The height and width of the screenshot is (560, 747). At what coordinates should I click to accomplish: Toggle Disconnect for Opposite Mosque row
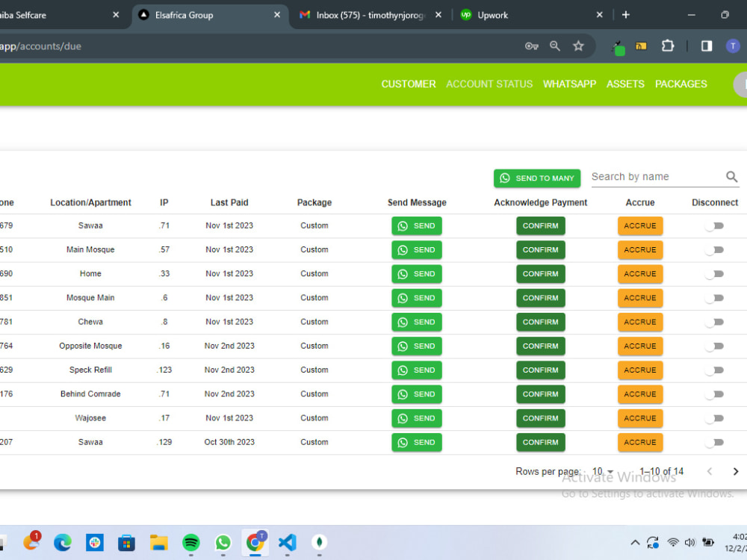coord(715,346)
